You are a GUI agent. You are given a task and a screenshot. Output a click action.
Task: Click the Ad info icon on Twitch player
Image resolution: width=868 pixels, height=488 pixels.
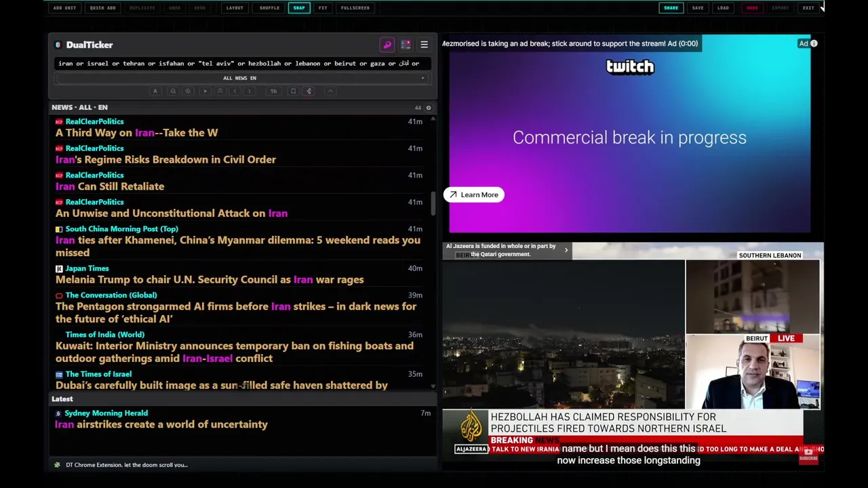[x=814, y=43]
